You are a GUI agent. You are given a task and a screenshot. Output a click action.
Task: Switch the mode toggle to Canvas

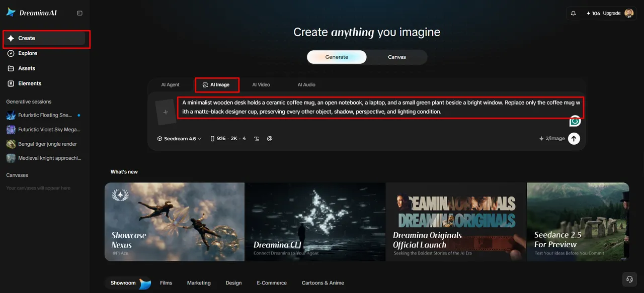397,57
